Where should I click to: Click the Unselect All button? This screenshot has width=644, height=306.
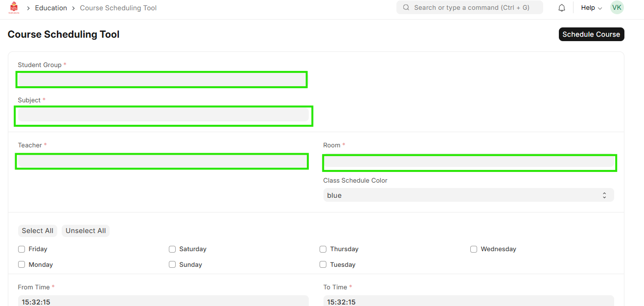point(86,231)
